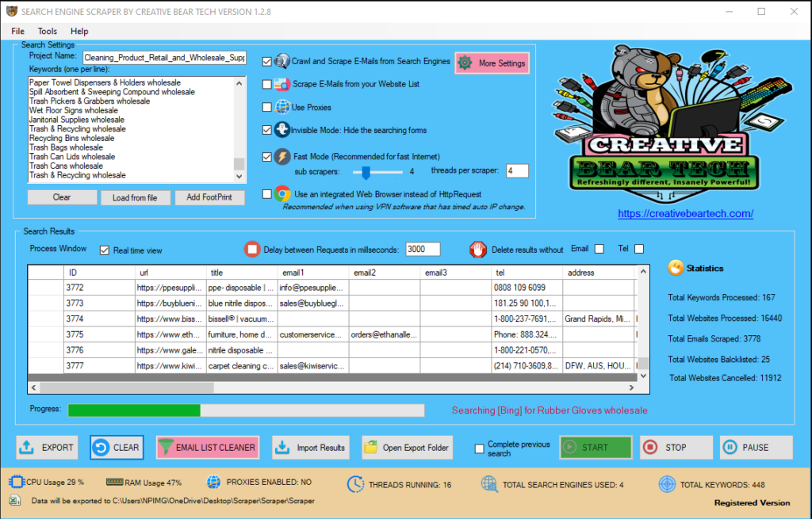Click results table horizontal scrollbar right arrow
This screenshot has height=519, width=812.
coord(631,387)
